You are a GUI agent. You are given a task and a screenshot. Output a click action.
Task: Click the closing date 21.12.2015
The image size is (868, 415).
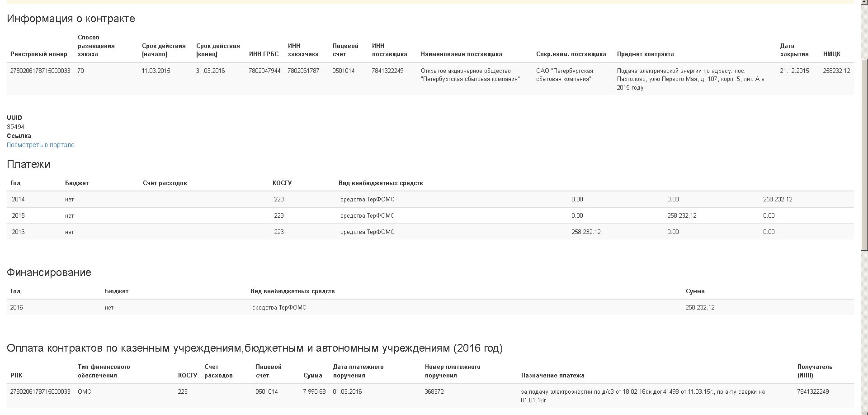point(794,71)
